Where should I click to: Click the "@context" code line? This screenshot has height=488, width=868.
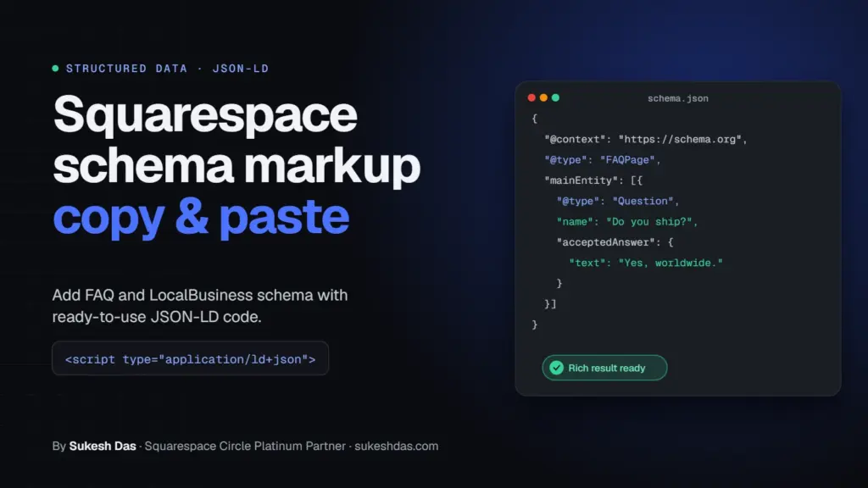645,140
